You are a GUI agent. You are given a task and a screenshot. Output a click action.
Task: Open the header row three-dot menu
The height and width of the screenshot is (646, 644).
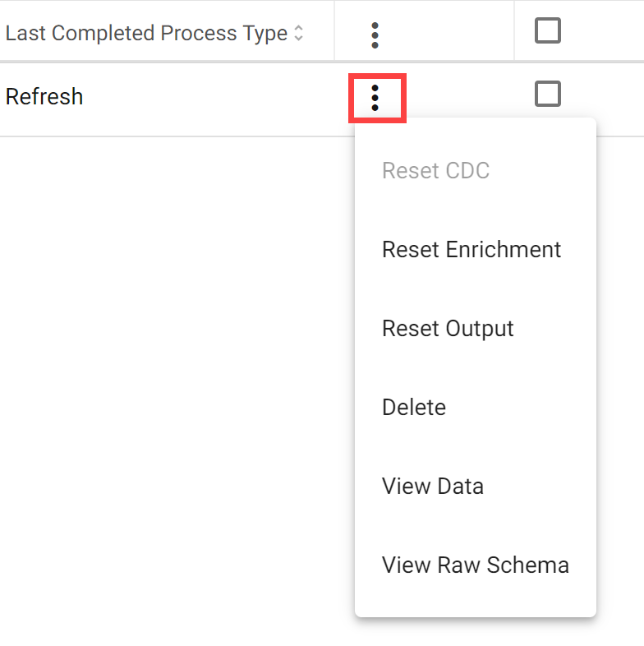375,35
